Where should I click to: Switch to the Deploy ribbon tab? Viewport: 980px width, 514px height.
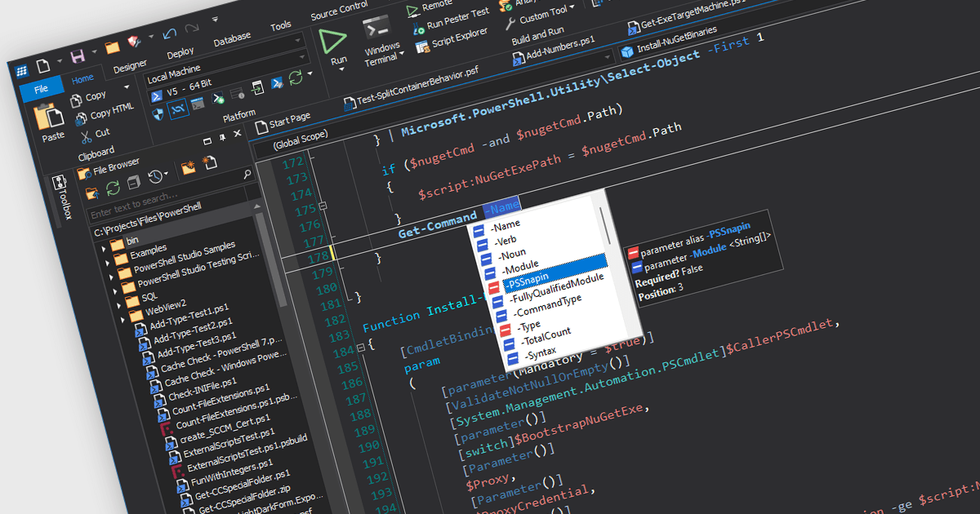pos(180,53)
